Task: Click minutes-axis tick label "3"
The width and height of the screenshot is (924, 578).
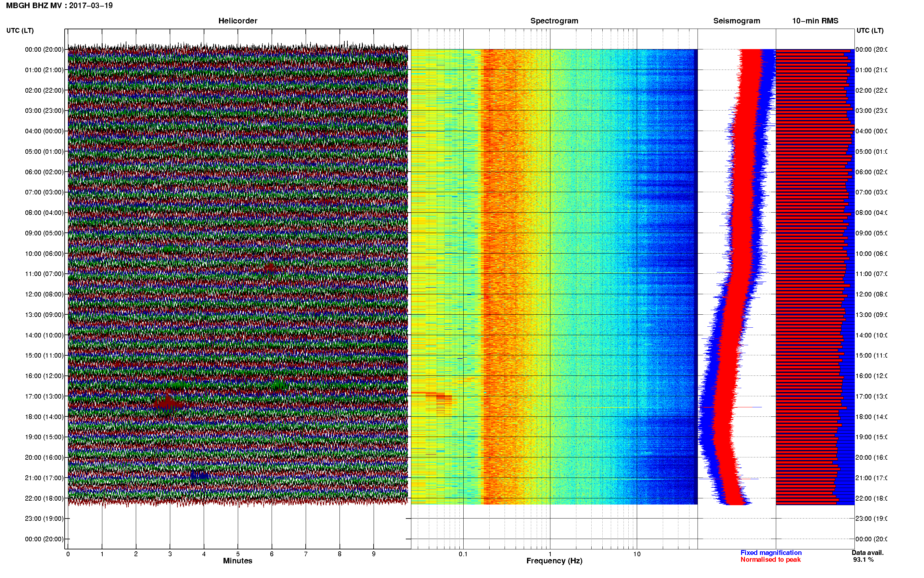Action: click(x=170, y=554)
